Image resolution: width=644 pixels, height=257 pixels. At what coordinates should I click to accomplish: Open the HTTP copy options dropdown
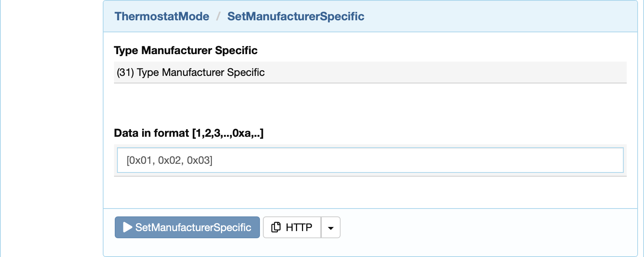[x=331, y=228]
